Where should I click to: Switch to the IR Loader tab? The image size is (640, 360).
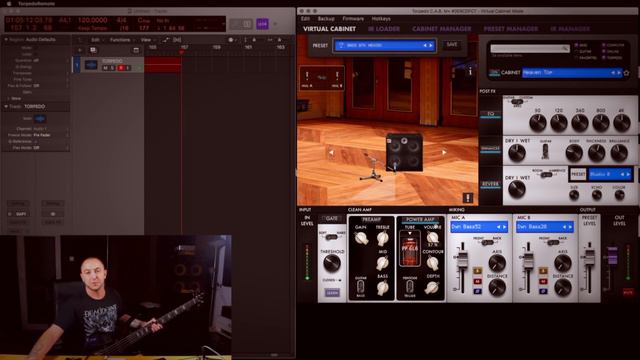383,29
